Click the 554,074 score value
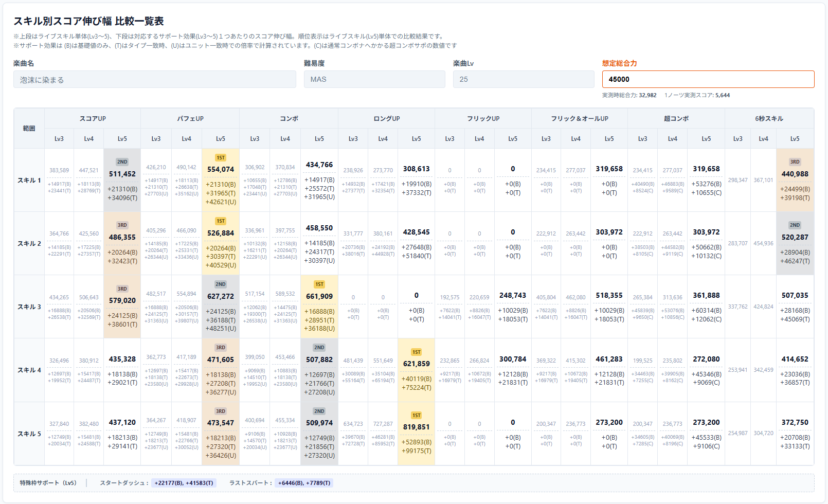The width and height of the screenshot is (828, 504). coord(221,169)
